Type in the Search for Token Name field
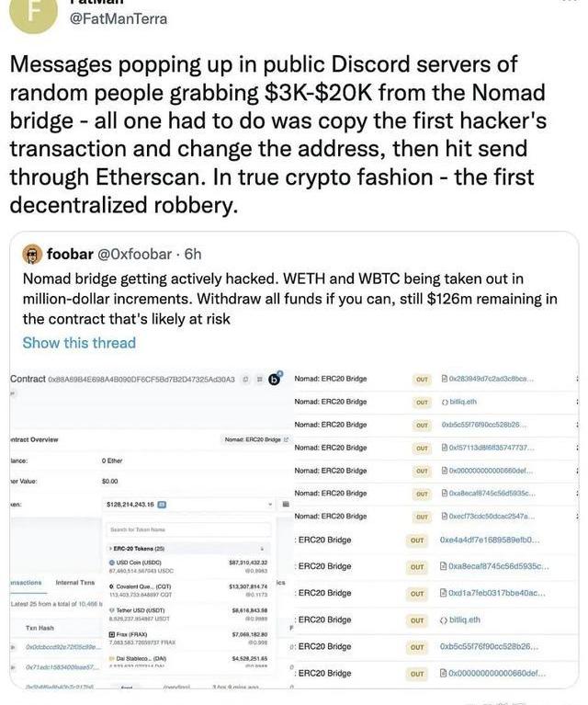This screenshot has width=588, height=705. pos(188,529)
